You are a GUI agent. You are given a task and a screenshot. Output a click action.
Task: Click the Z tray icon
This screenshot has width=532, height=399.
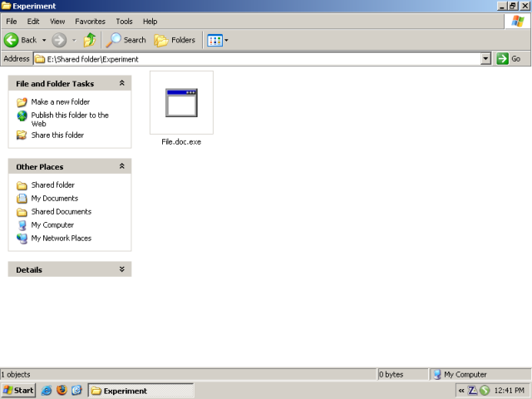point(472,391)
